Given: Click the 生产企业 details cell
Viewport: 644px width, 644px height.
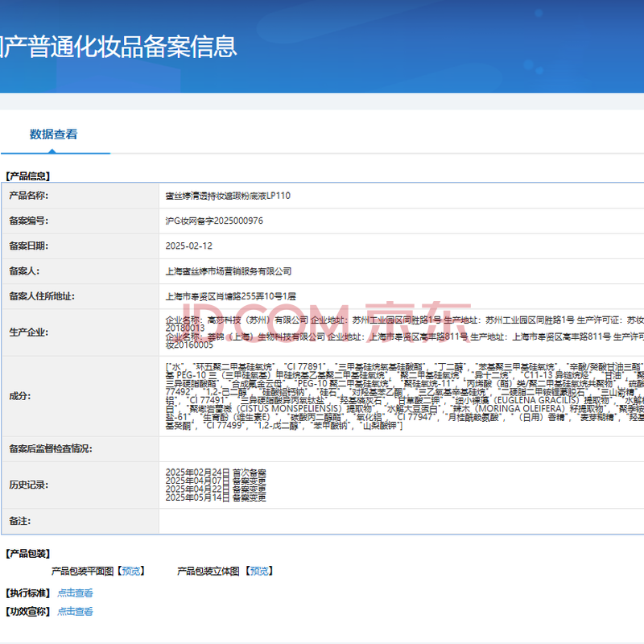Looking at the screenshot, I should (x=402, y=332).
